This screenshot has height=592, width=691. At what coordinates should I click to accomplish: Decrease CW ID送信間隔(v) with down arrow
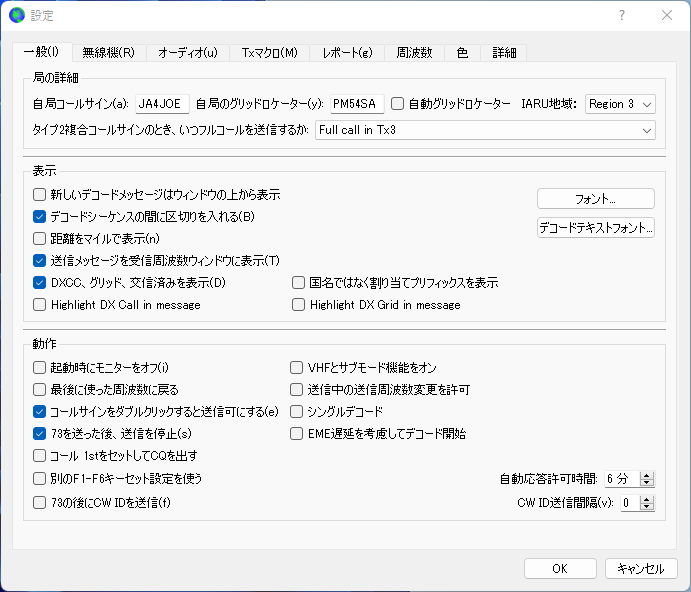click(x=646, y=506)
